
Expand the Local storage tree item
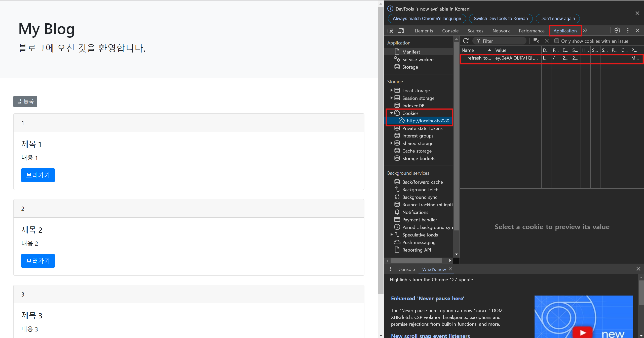[392, 90]
